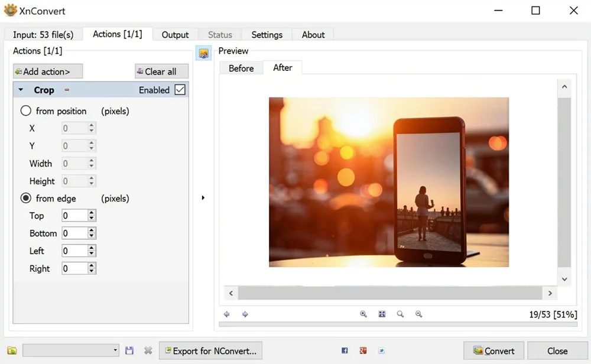Viewport: 591px width, 364px height.
Task: Toggle the preview panel image icon
Action: point(203,54)
